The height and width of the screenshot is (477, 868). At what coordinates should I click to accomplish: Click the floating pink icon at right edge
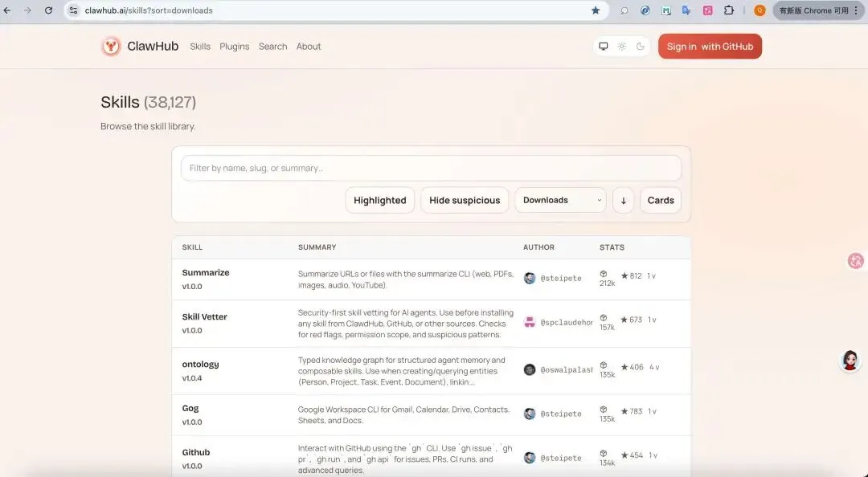click(x=856, y=261)
